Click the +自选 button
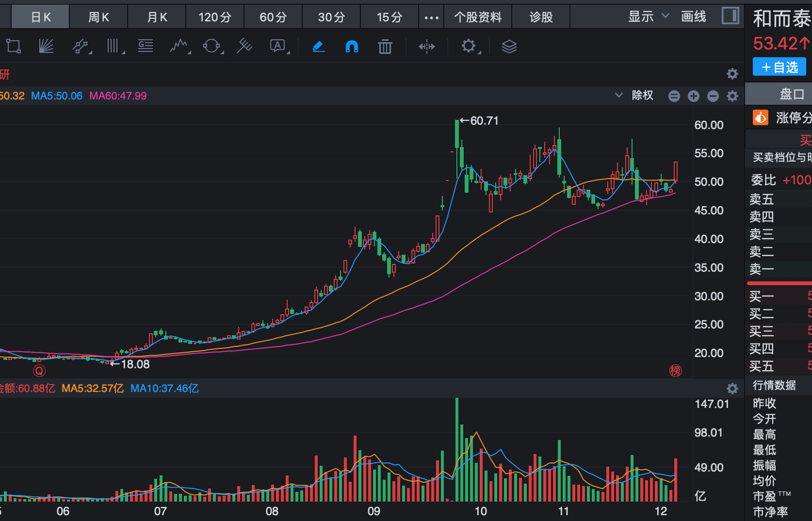Viewport: 812px width, 521px height. pyautogui.click(x=780, y=67)
